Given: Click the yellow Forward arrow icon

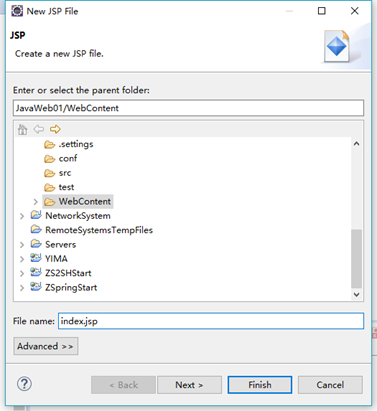Looking at the screenshot, I should (55, 129).
